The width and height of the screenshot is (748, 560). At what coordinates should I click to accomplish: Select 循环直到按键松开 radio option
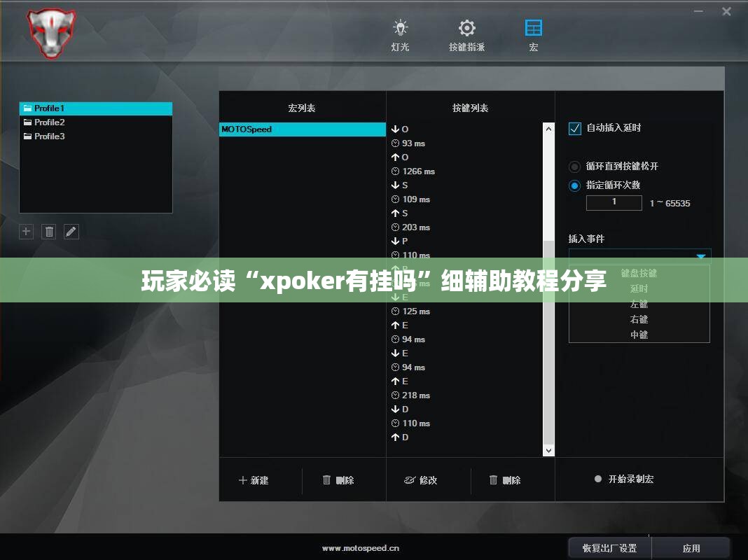[574, 167]
